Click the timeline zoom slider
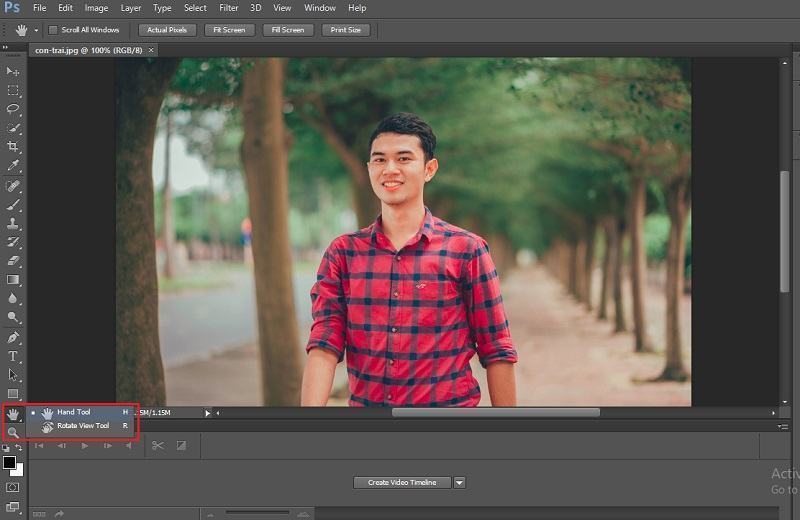Screen dimensions: 800x520 tap(257, 512)
